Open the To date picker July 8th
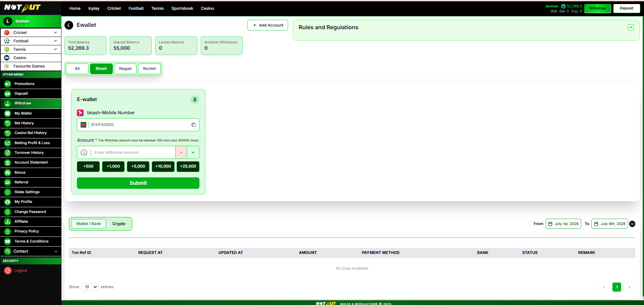The image size is (644, 305). click(609, 224)
